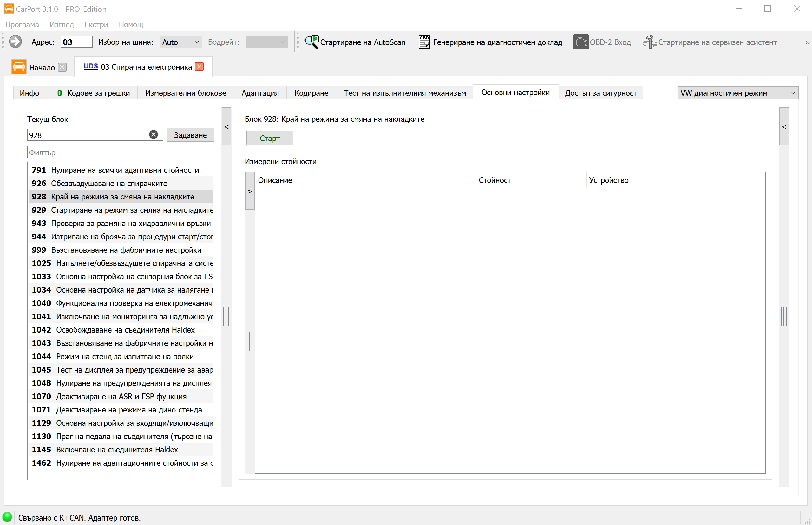Start service assistant via the wrench icon
812x525 pixels.
(x=649, y=42)
